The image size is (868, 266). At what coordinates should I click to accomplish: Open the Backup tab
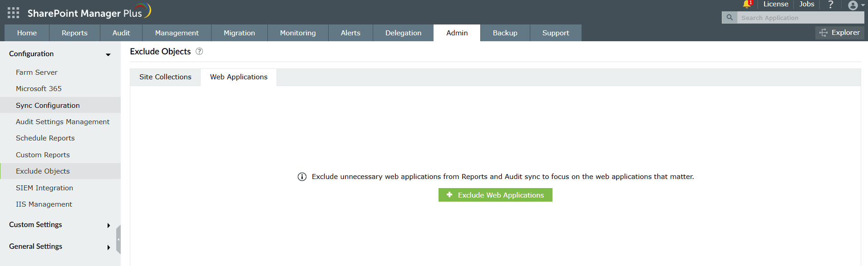click(505, 33)
